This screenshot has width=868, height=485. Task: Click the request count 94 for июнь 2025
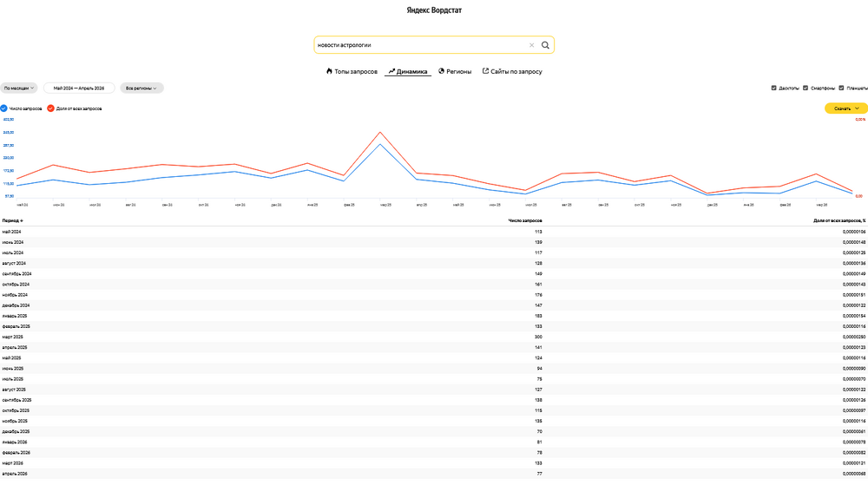[x=540, y=369]
